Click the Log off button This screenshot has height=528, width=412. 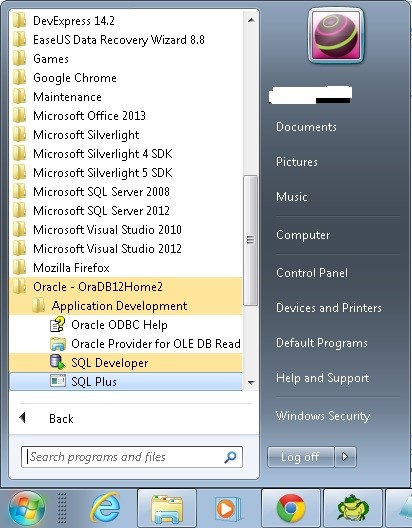(x=301, y=457)
